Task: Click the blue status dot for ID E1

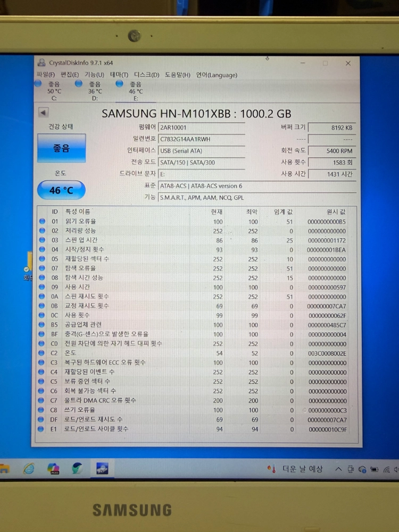Action: click(x=41, y=429)
